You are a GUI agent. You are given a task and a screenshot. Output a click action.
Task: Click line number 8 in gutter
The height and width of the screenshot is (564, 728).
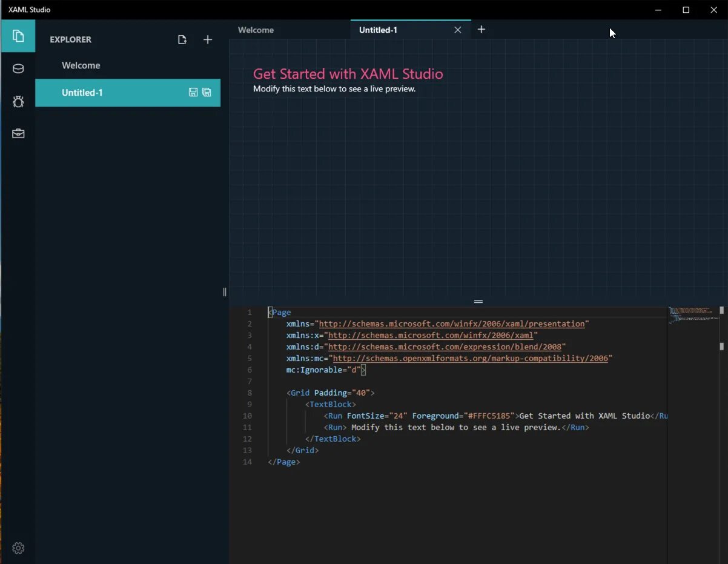click(x=250, y=393)
